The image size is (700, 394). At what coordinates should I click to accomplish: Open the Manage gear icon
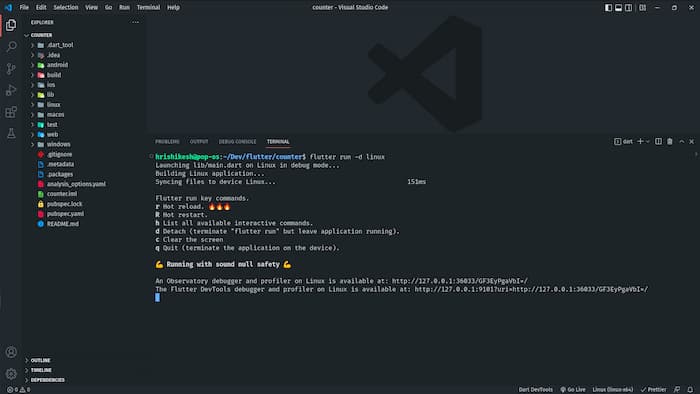[11, 373]
